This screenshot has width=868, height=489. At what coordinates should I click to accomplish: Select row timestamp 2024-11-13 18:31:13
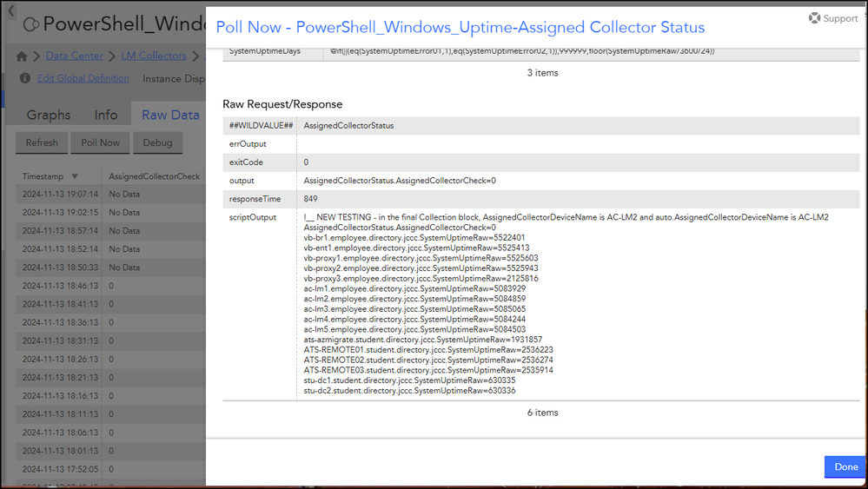click(60, 340)
